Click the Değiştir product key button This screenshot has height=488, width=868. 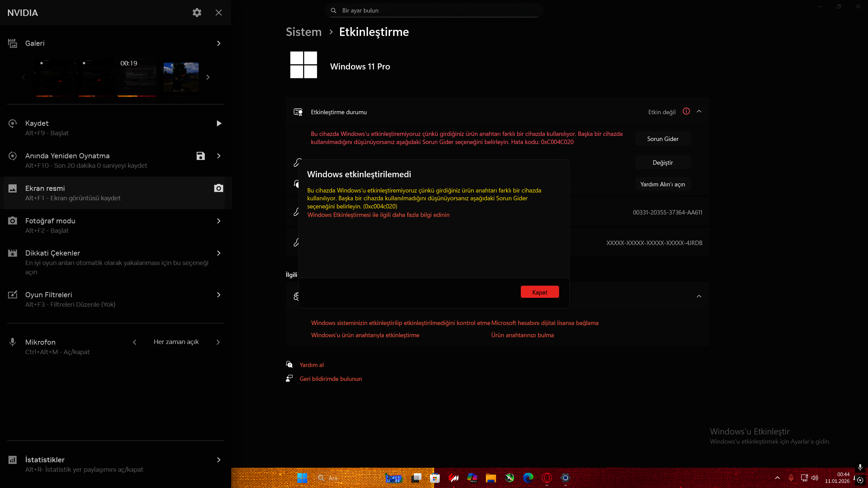pyautogui.click(x=663, y=163)
